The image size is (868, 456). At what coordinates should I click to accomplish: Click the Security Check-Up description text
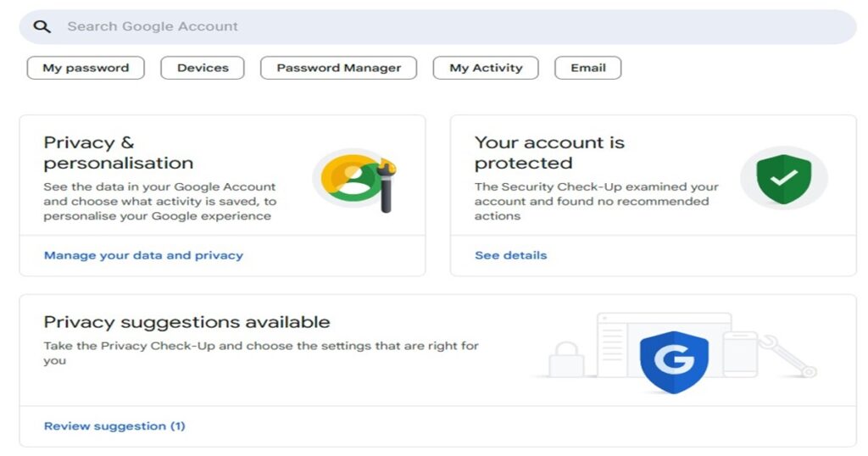tap(596, 202)
